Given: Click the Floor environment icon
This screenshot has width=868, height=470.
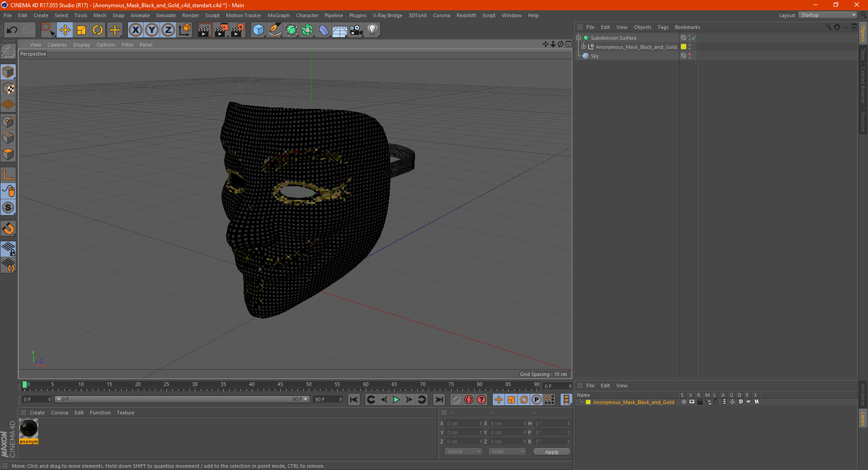Looking at the screenshot, I should 340,30.
